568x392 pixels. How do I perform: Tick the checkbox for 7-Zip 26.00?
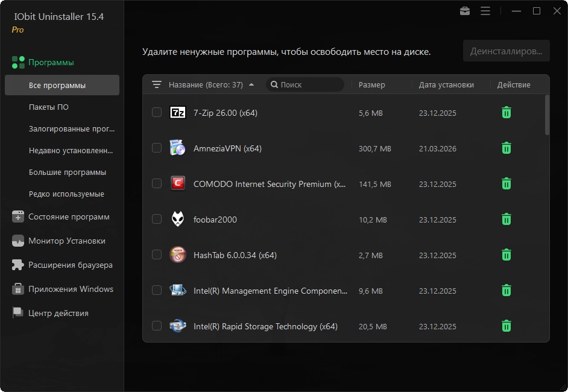157,112
